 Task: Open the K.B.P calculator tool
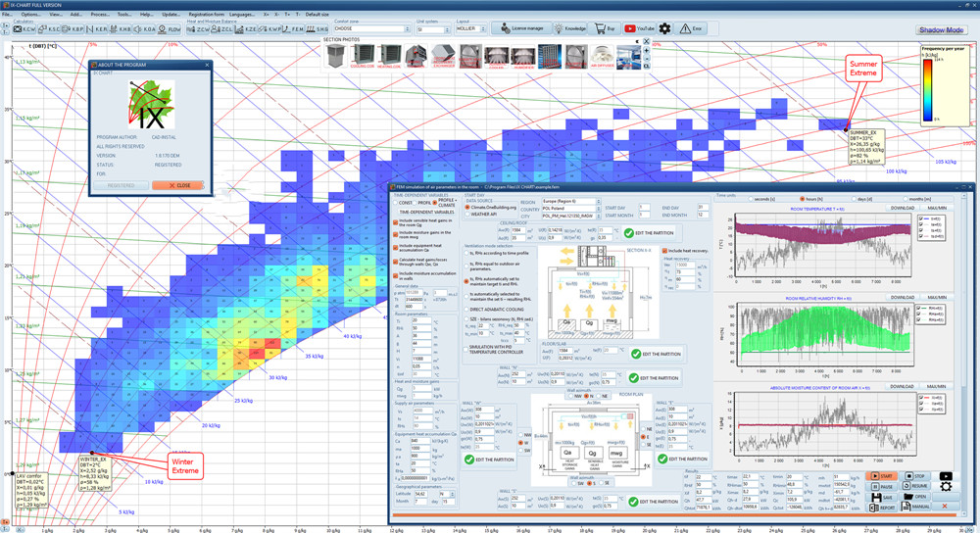point(73,29)
